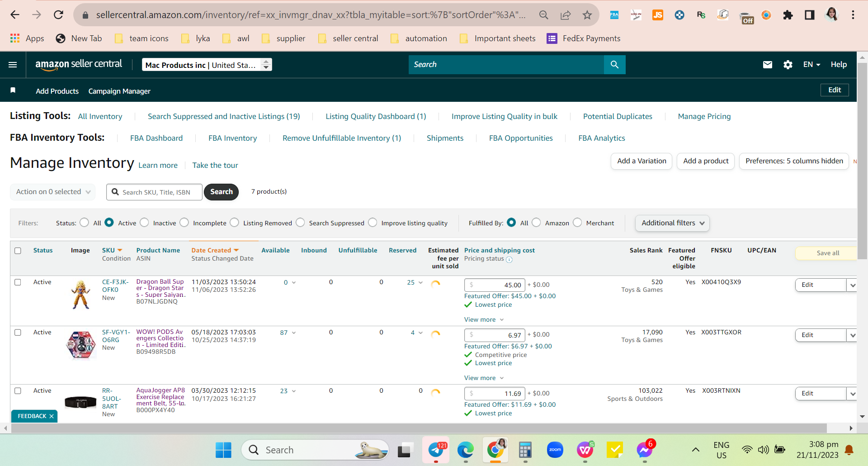Open the Mac Products inc account switcher
The image size is (868, 466).
click(207, 65)
